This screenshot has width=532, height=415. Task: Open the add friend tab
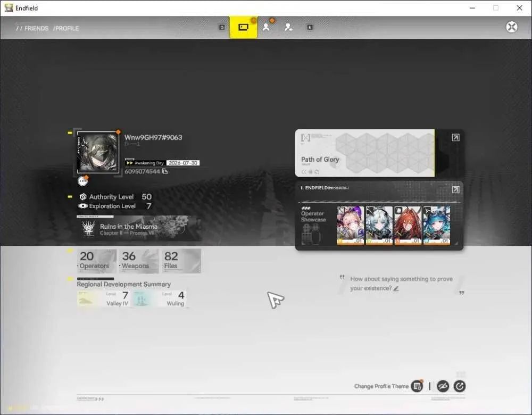point(288,27)
